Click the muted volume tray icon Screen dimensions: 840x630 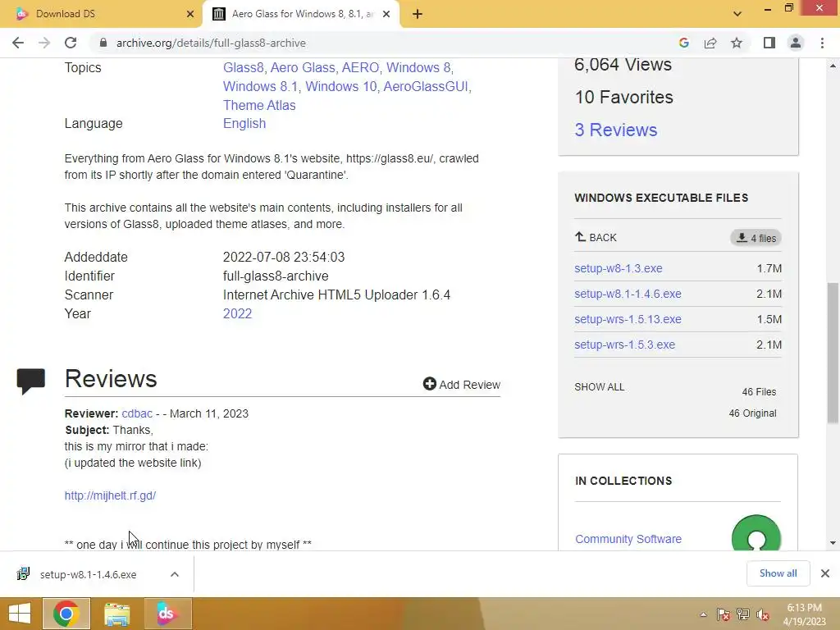pyautogui.click(x=763, y=614)
